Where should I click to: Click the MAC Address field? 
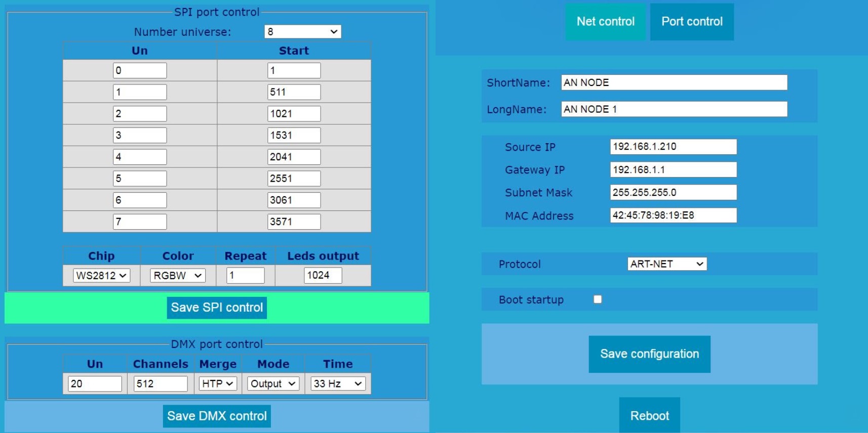673,215
